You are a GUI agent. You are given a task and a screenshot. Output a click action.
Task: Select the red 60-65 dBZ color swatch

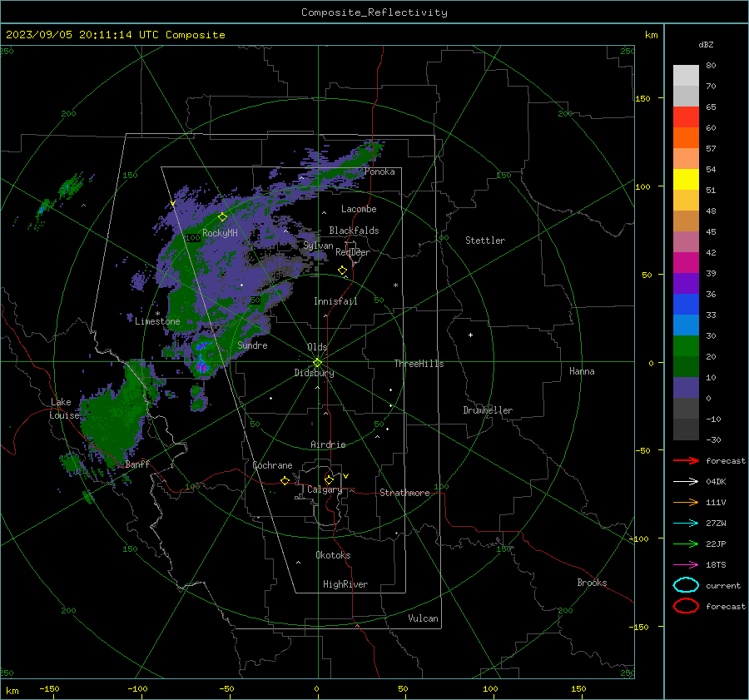pos(686,117)
